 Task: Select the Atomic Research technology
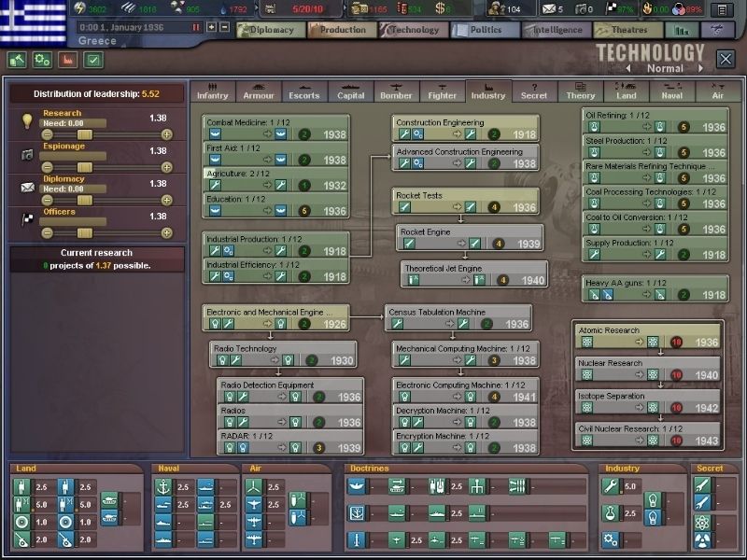click(648, 336)
